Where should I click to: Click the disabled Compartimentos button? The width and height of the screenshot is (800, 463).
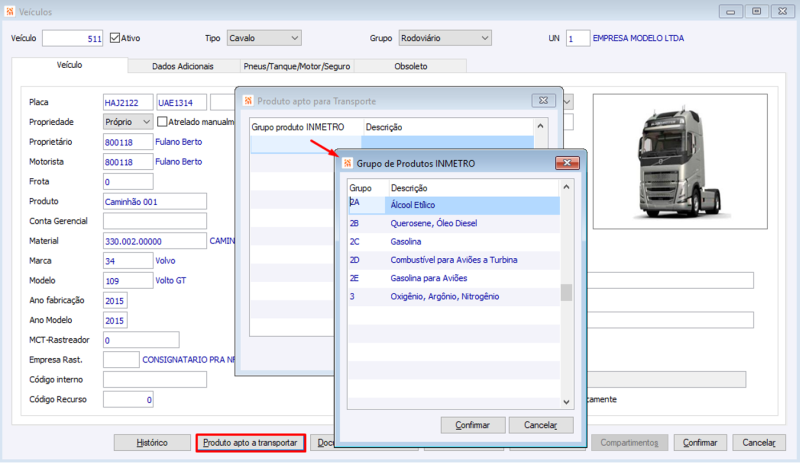click(629, 443)
